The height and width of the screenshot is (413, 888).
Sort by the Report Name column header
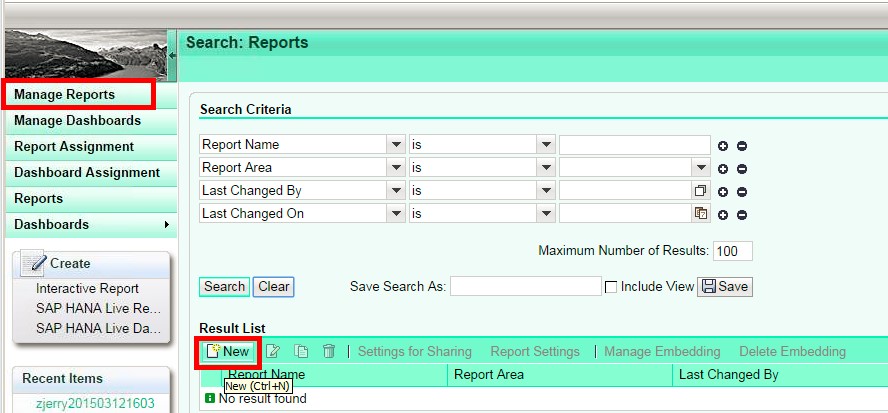334,374
